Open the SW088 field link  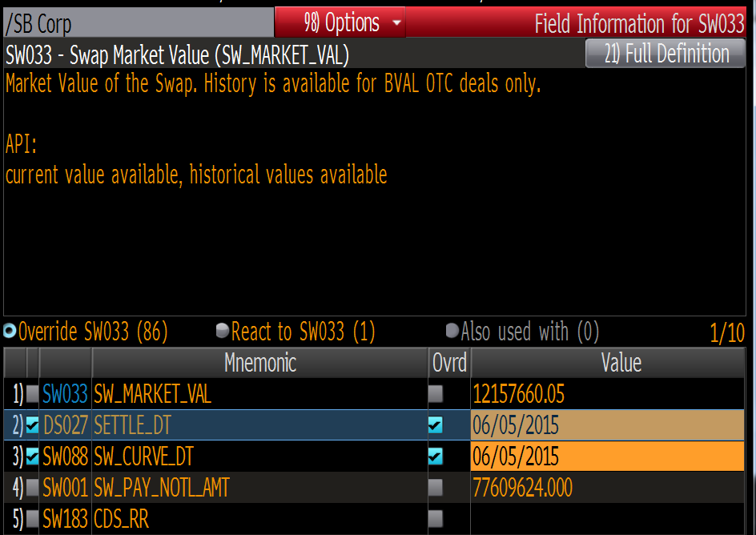[63, 457]
